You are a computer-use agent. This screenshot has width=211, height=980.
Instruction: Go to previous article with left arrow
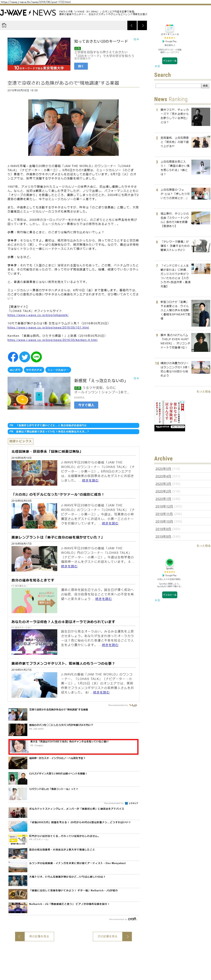(x=132, y=25)
